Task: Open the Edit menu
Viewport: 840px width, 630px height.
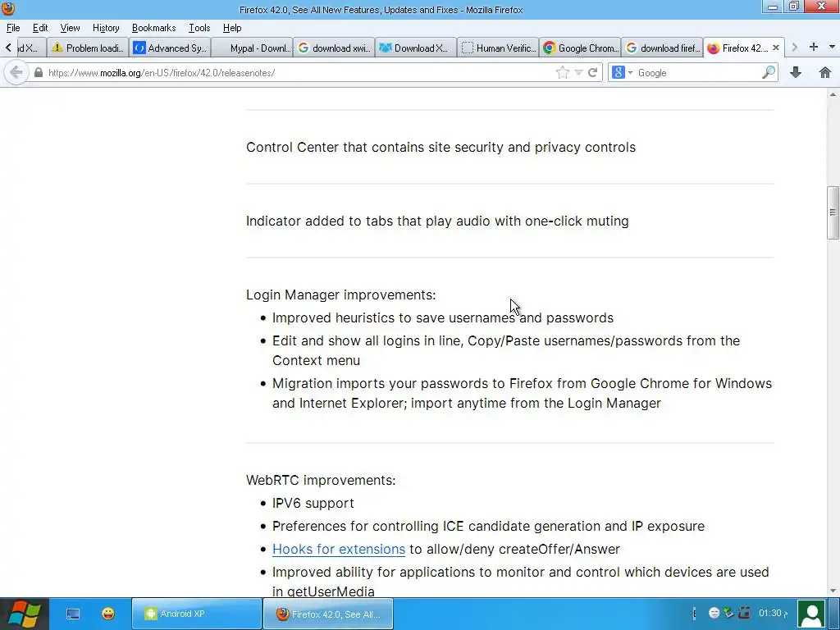Action: (x=40, y=28)
